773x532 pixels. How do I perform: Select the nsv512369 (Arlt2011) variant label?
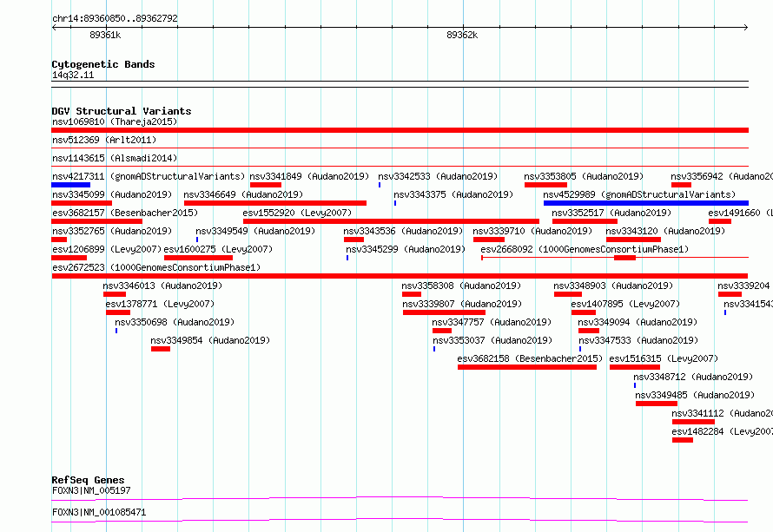[104, 140]
